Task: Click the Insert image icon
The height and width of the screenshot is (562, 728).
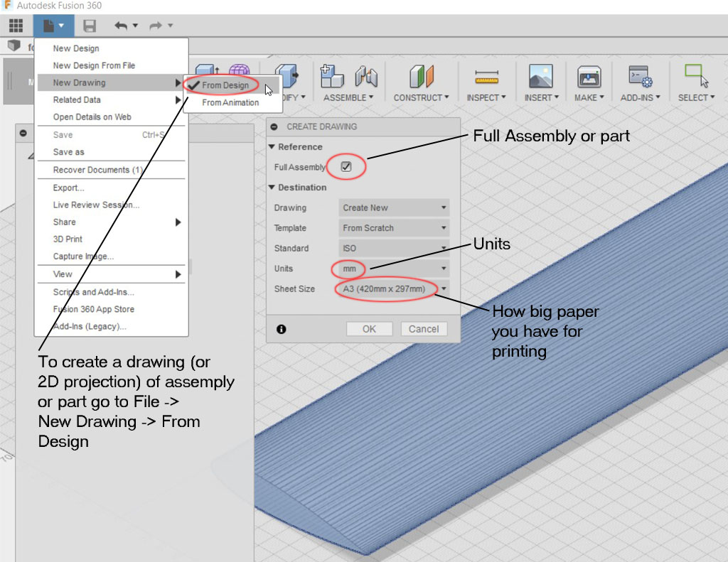Action: click(541, 76)
